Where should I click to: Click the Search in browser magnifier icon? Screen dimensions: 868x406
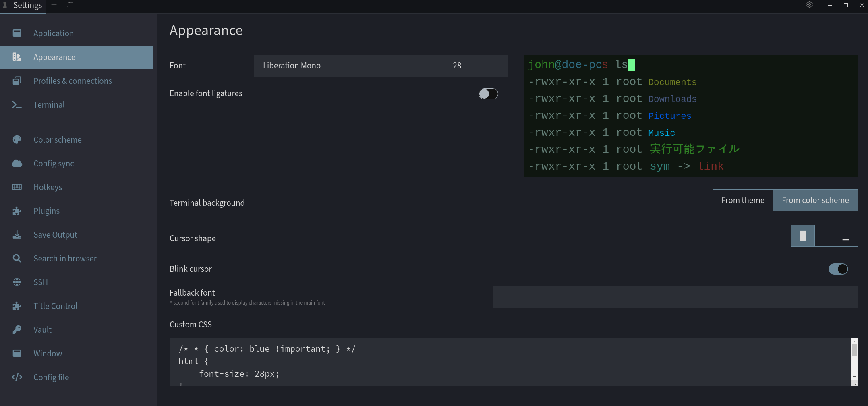pyautogui.click(x=17, y=258)
